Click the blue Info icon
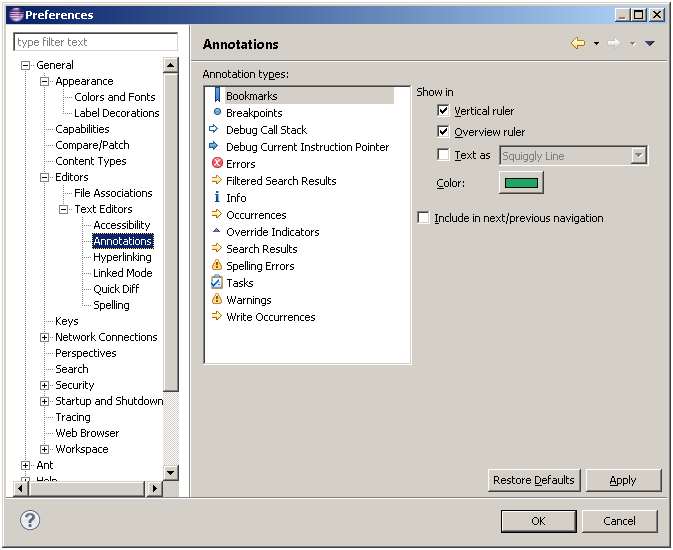The height and width of the screenshot is (550, 673). 217,198
